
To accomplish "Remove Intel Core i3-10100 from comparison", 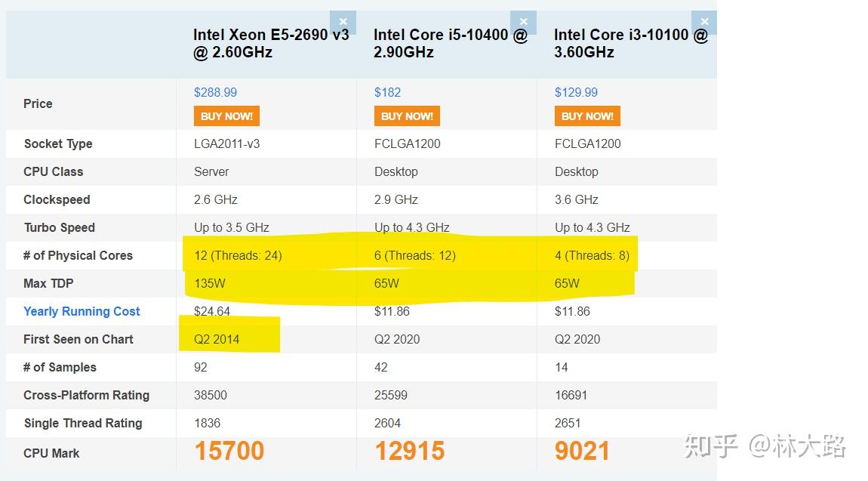I will [704, 22].
